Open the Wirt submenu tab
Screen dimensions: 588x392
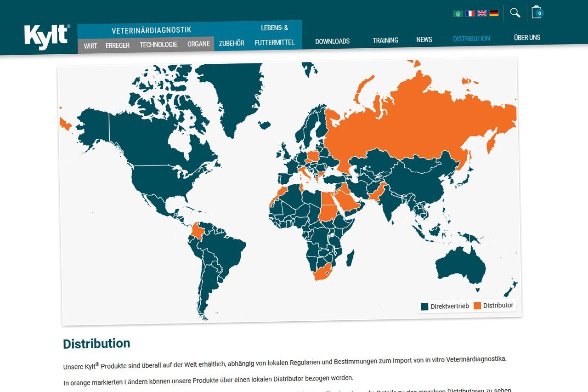[90, 45]
